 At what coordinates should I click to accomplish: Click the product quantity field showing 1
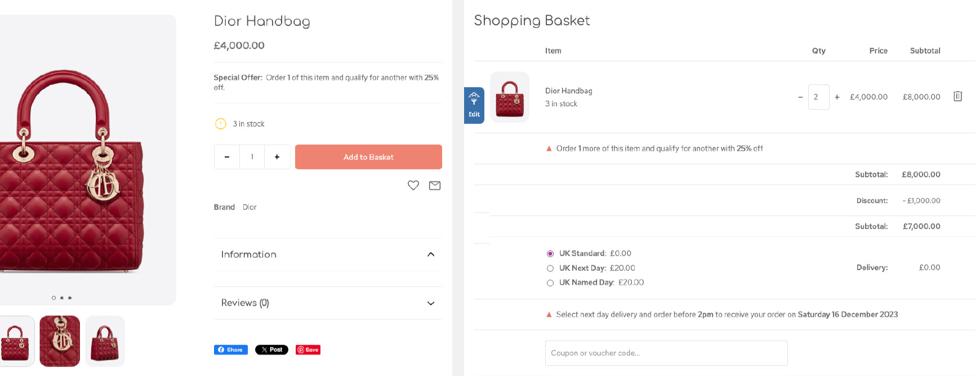(x=252, y=157)
